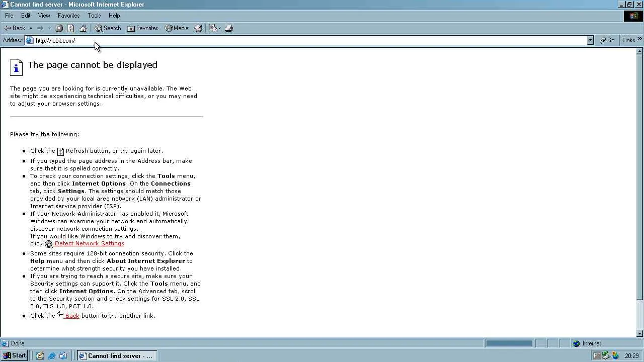The image size is (644, 362).
Task: Click 'The page cannot be displayed' heading
Action: click(x=93, y=65)
